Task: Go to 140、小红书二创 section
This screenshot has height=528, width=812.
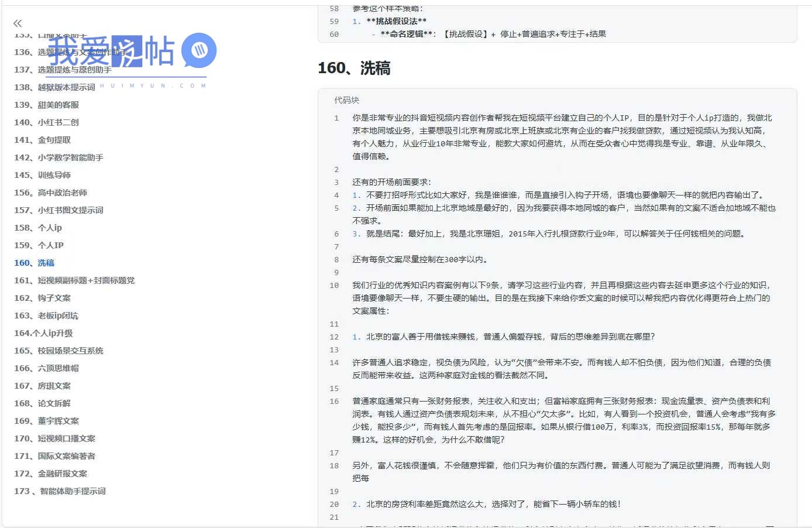Action: (46, 122)
